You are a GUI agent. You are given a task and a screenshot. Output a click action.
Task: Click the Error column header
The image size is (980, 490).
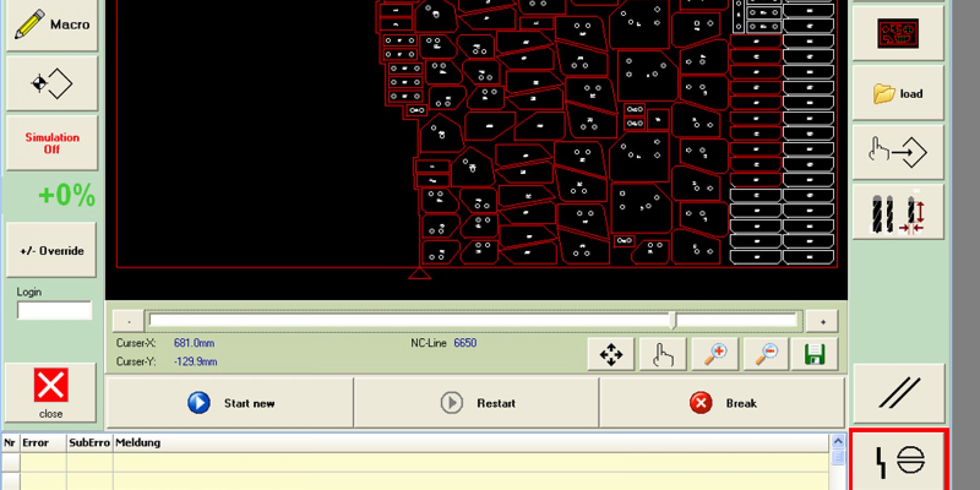coord(43,443)
